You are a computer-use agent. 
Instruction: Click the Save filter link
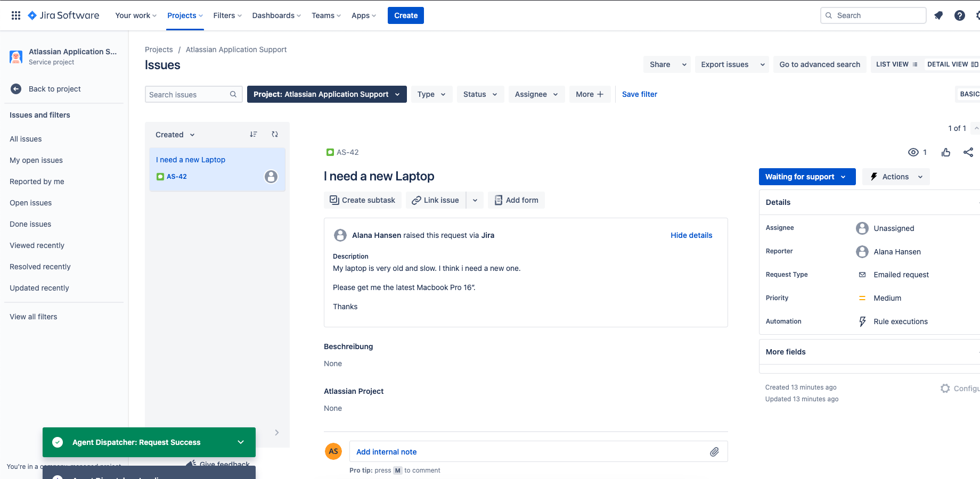(x=640, y=94)
